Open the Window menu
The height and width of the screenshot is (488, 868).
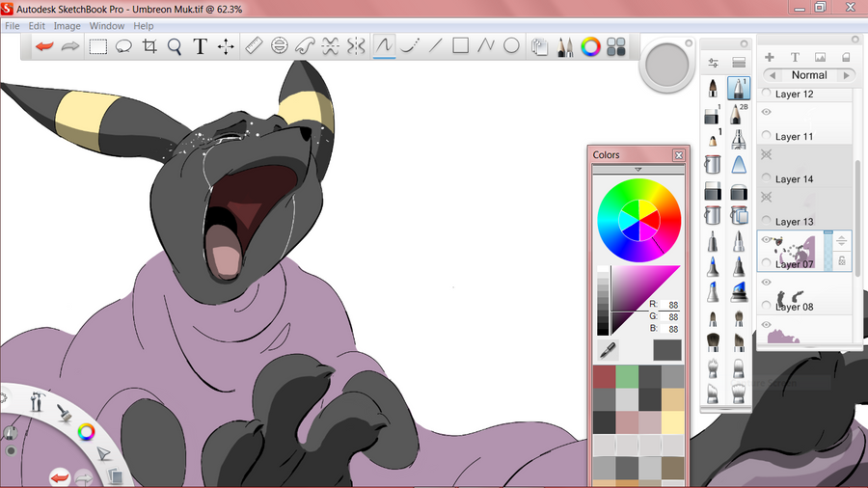point(107,26)
